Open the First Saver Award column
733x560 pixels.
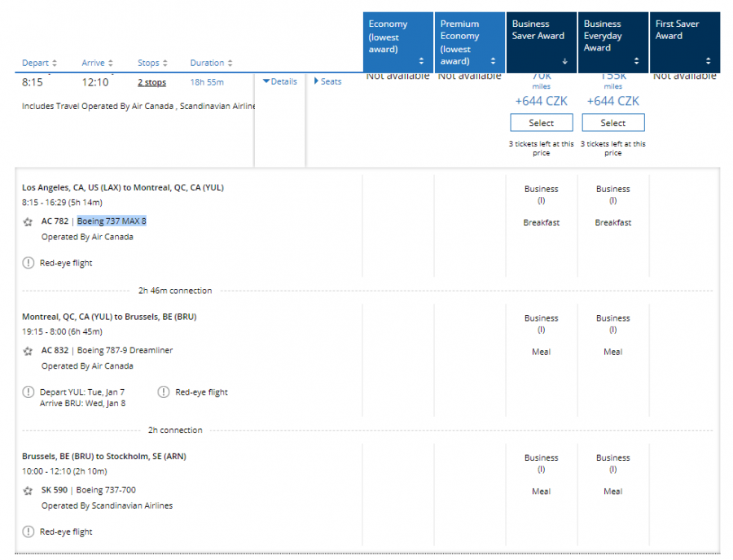click(684, 42)
